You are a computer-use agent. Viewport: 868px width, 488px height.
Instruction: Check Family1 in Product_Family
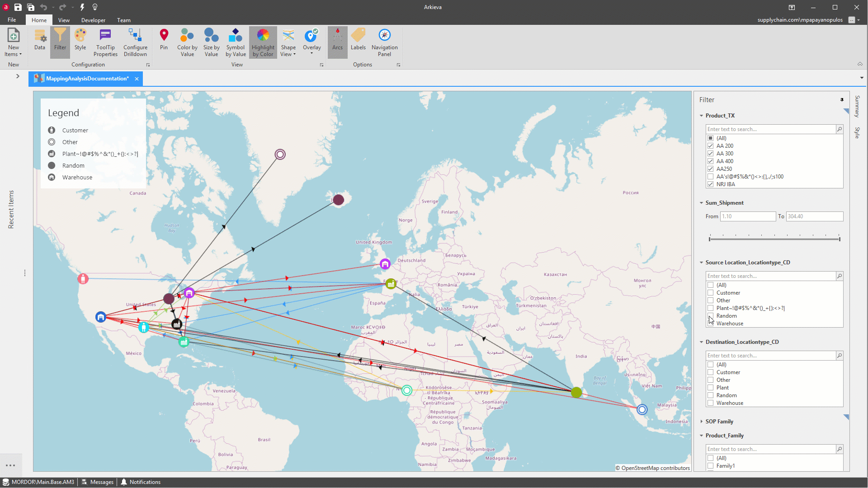click(711, 466)
